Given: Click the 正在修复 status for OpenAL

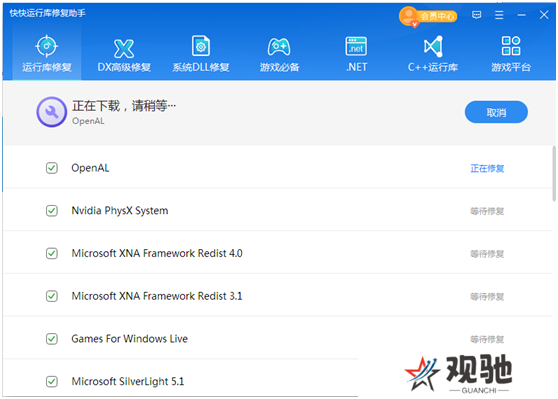Looking at the screenshot, I should point(487,168).
